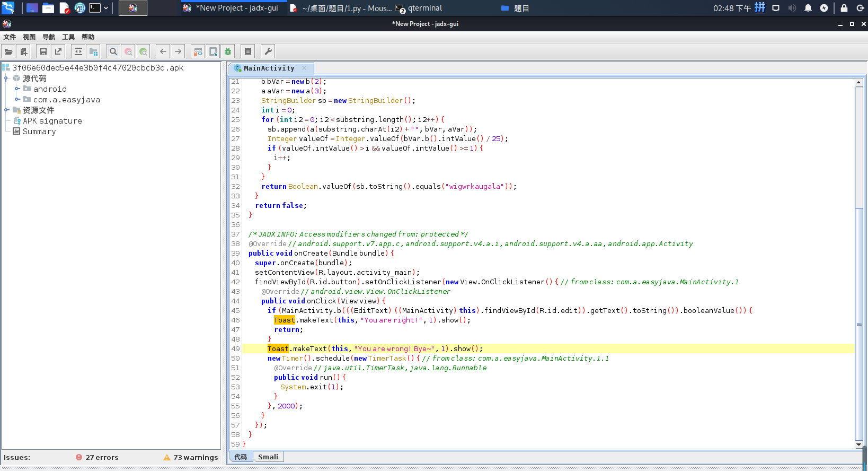The image size is (868, 471).
Task: Open file manager in top panel
Action: [x=48, y=8]
